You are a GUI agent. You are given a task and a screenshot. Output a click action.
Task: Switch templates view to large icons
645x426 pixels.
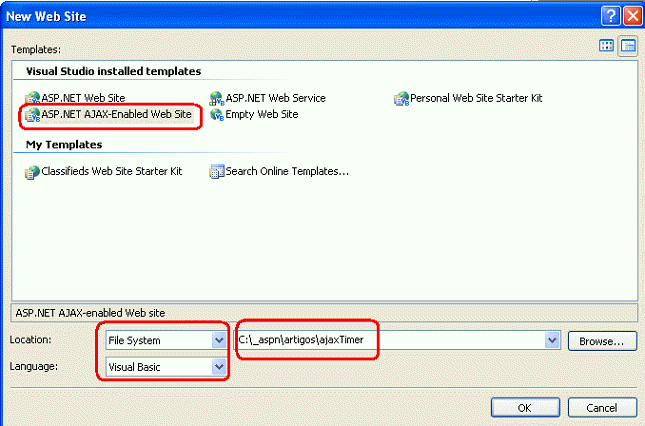pyautogui.click(x=606, y=46)
